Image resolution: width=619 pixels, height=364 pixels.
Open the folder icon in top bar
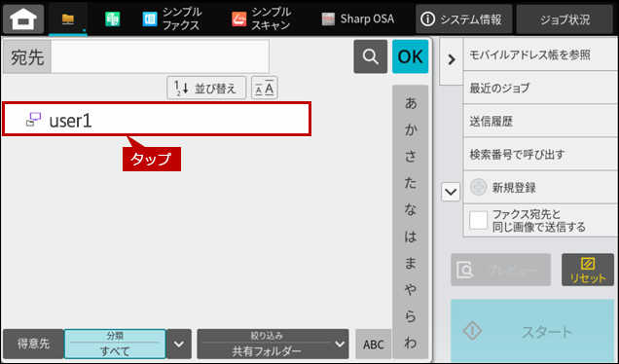(68, 18)
